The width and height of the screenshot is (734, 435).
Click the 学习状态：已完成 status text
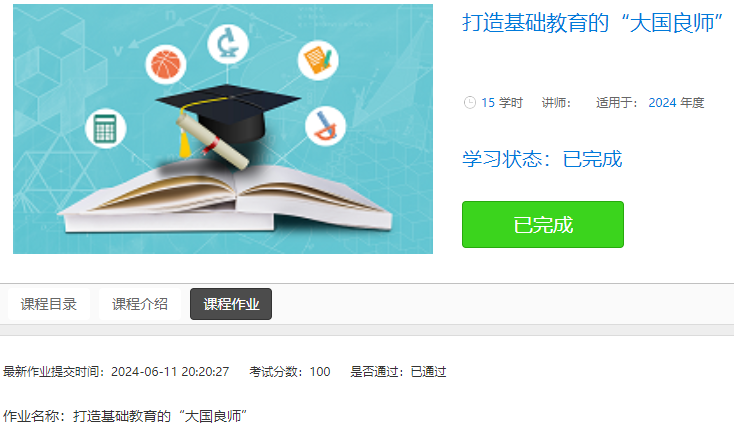(542, 159)
